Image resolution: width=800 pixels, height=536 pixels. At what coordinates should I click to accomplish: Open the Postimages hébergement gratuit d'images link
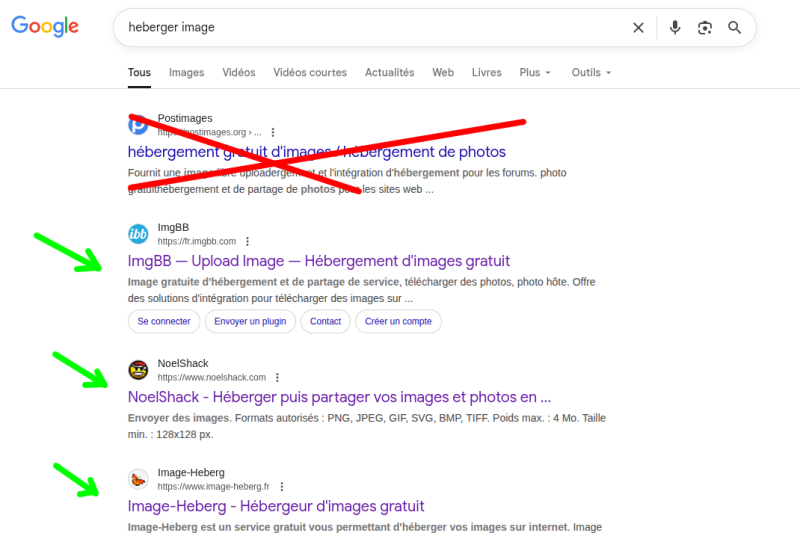pyautogui.click(x=316, y=151)
